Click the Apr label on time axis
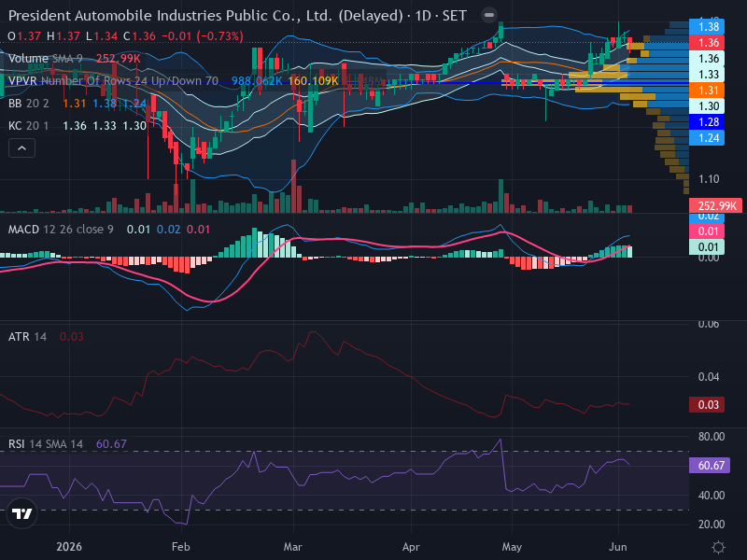The width and height of the screenshot is (747, 560). point(411,547)
